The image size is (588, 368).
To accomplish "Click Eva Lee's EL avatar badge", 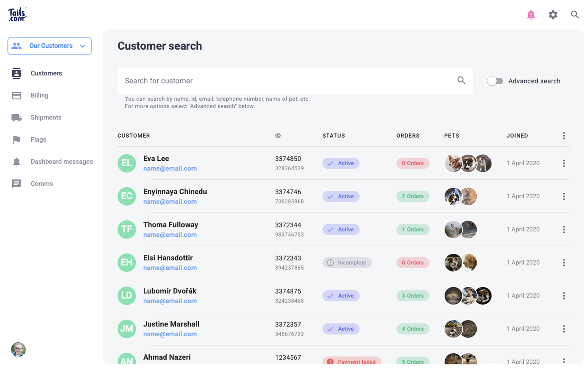I will click(x=127, y=163).
